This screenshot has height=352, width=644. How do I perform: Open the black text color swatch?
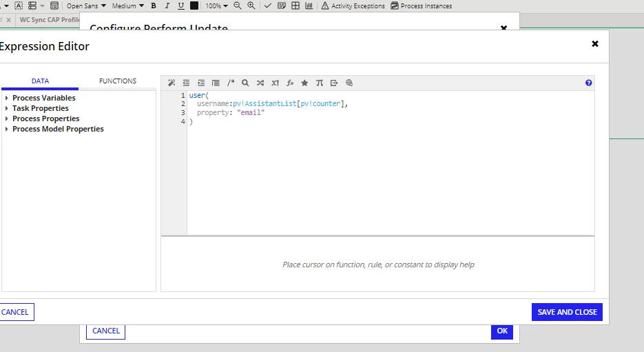click(194, 6)
